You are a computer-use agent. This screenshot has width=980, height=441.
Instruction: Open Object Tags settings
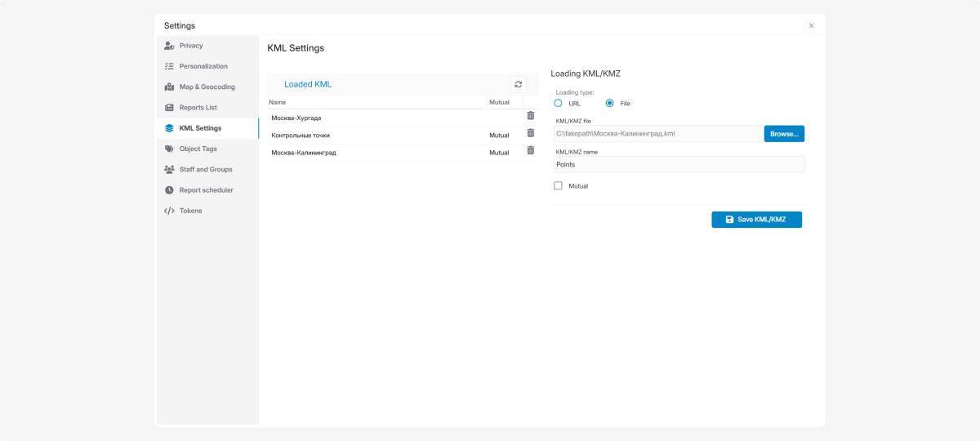(198, 149)
